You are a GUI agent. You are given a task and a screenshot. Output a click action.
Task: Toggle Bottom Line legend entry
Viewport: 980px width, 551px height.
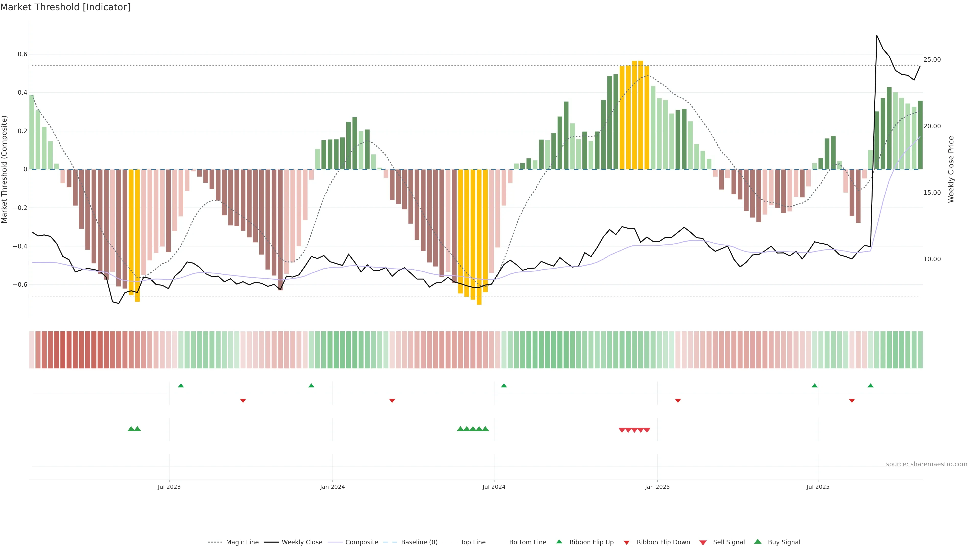pos(527,542)
